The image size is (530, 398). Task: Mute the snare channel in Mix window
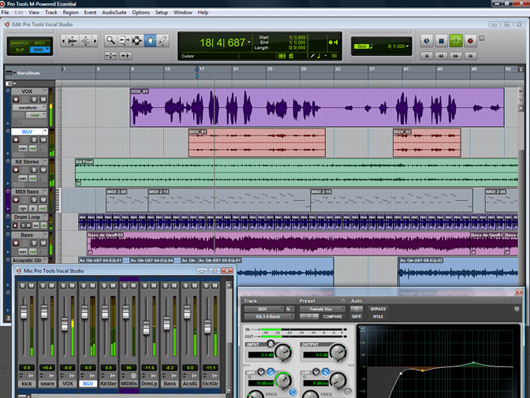coord(52,286)
